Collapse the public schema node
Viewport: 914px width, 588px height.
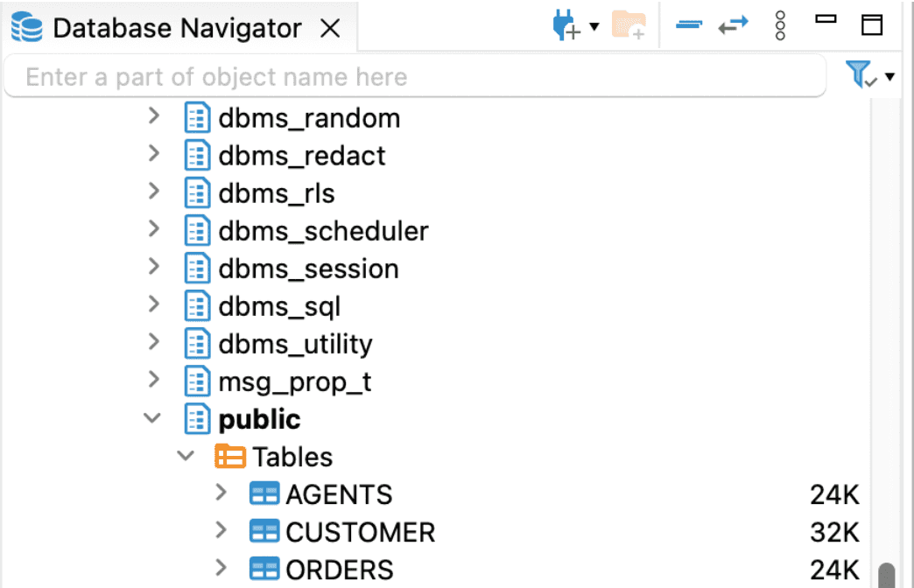(152, 418)
